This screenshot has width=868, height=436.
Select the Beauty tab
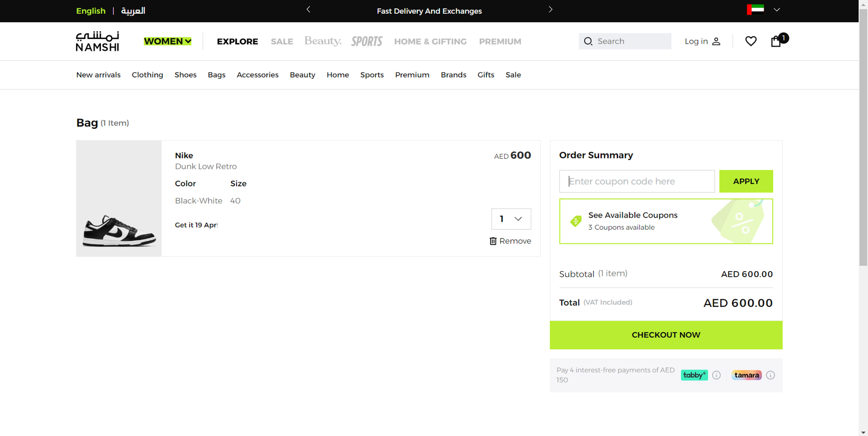click(323, 41)
